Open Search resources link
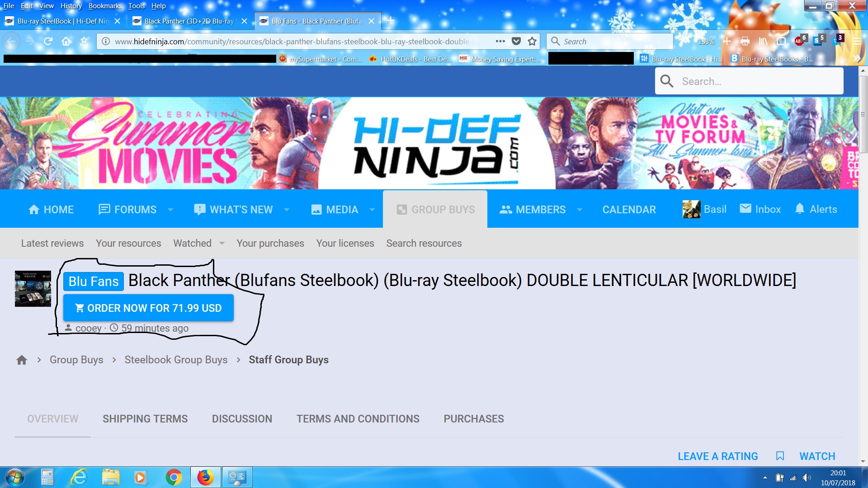The width and height of the screenshot is (868, 488). tap(424, 243)
